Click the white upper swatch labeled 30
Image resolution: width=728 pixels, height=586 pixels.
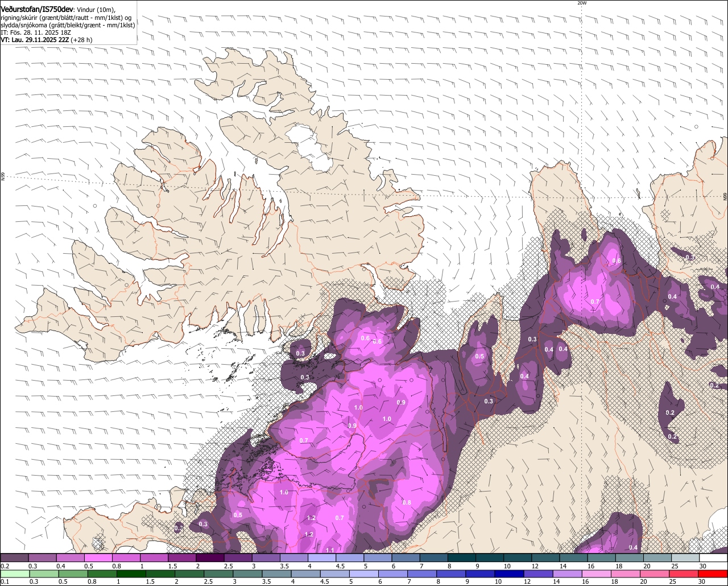713,558
